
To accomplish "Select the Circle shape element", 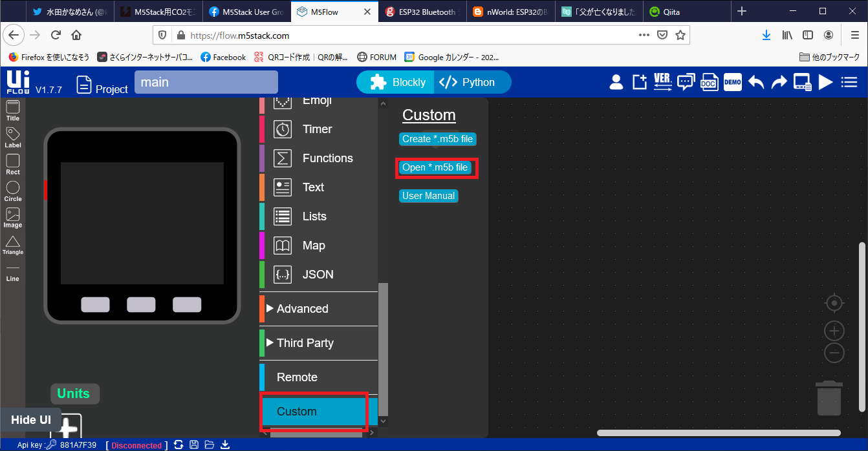I will point(13,191).
